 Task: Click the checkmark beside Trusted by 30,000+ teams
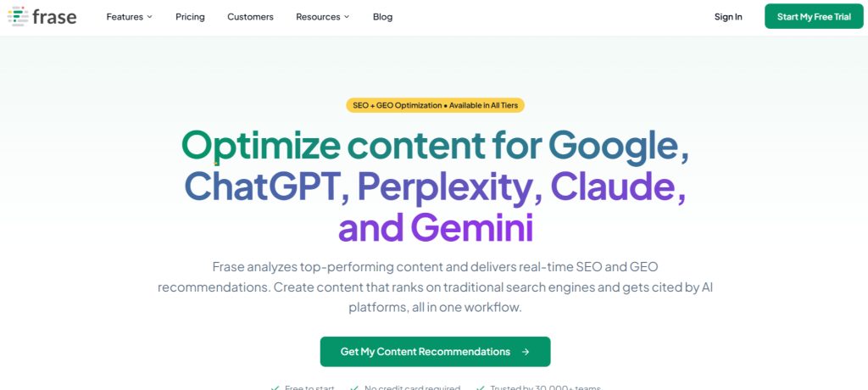pos(481,388)
